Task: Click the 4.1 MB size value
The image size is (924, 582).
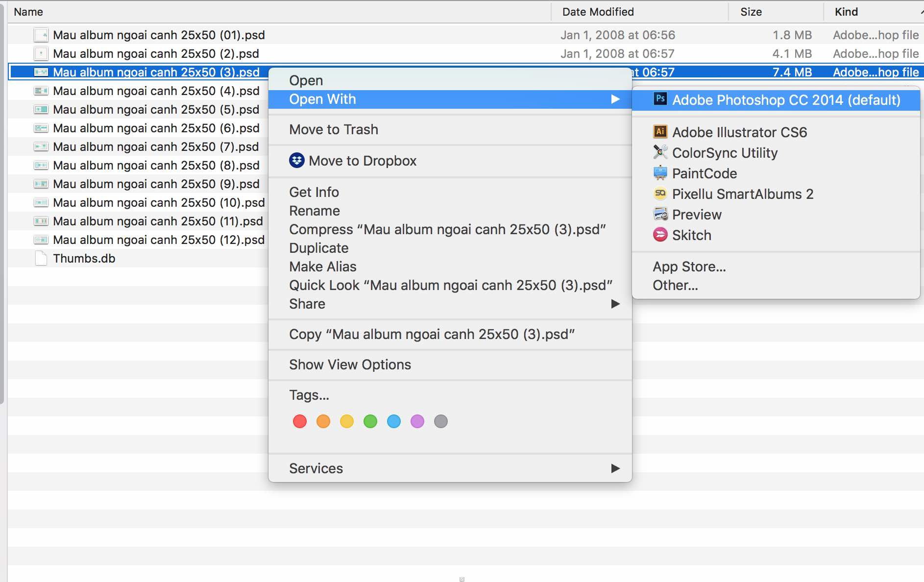Action: 792,53
